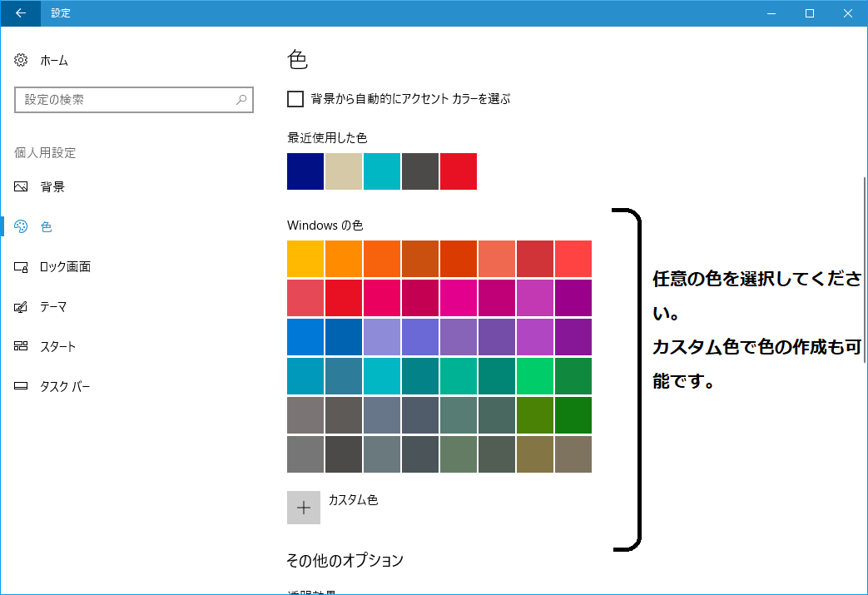The width and height of the screenshot is (868, 595).
Task: Click the search magnifier icon
Action: pyautogui.click(x=241, y=100)
